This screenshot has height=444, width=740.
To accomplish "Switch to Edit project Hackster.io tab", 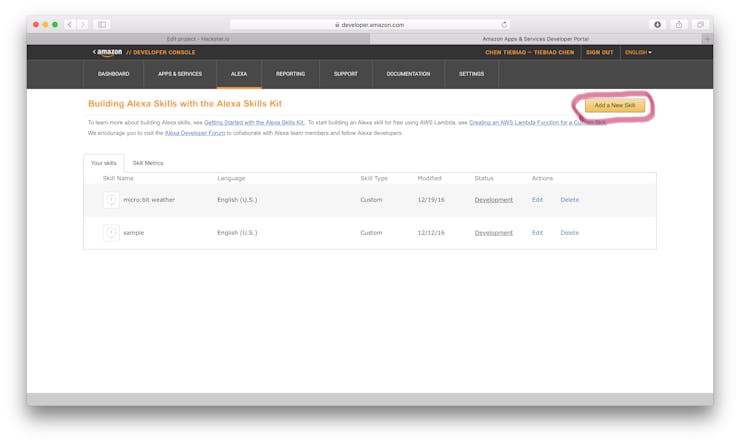I will click(198, 39).
